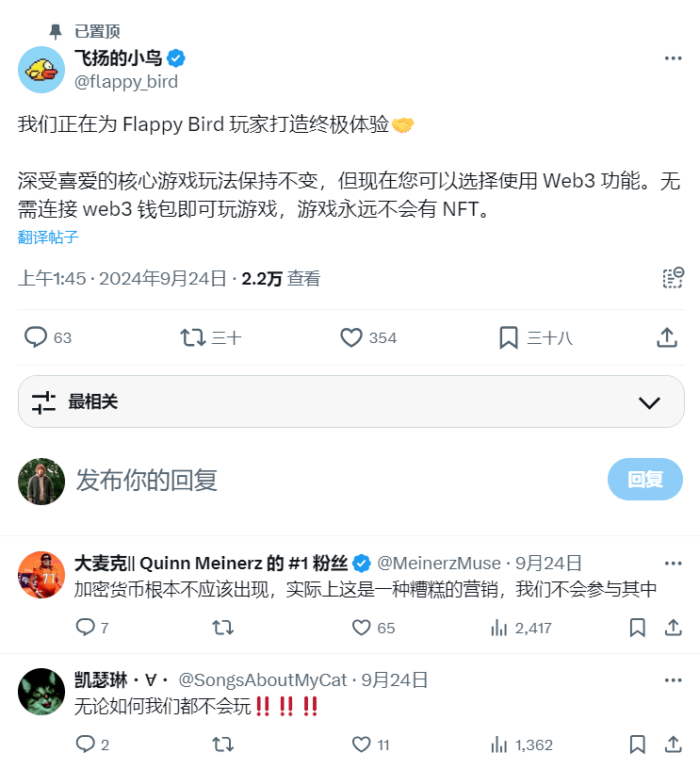Open more options on MeinerzMuse reply
This screenshot has width=700, height=769.
click(673, 563)
